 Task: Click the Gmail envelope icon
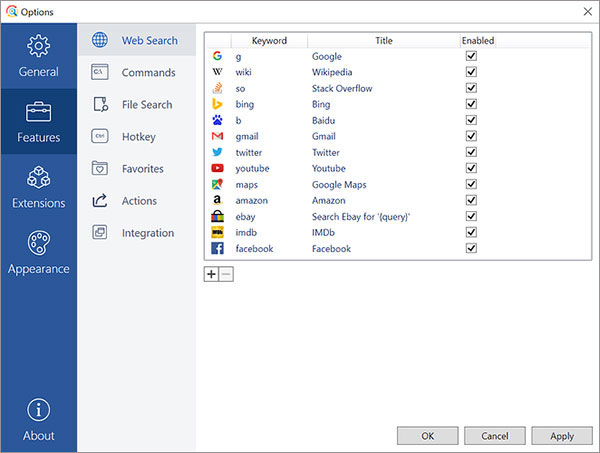(217, 137)
